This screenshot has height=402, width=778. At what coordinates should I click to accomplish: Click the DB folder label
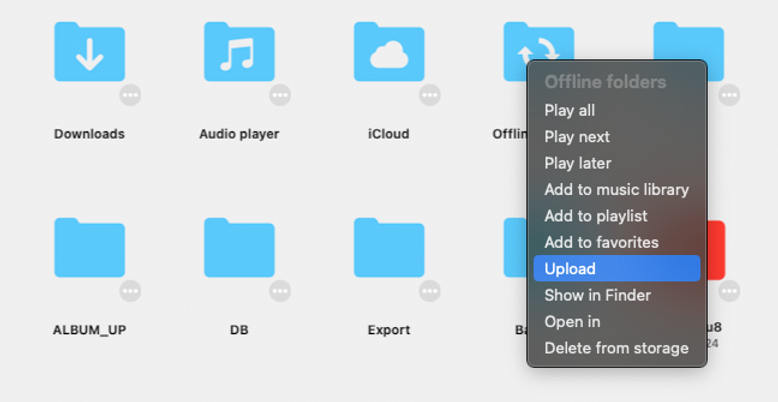click(239, 330)
